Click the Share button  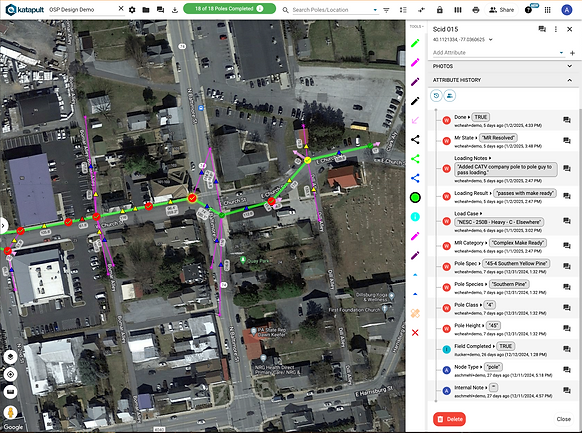click(x=501, y=10)
